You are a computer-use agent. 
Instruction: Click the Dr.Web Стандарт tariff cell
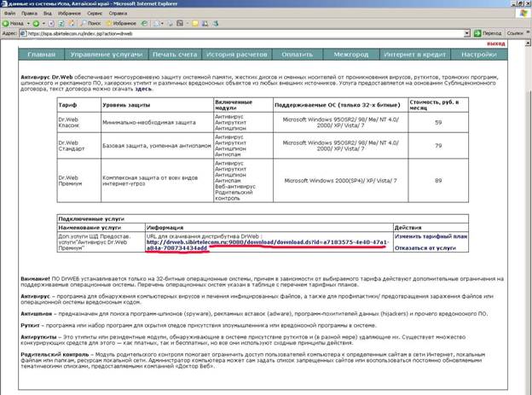coord(79,145)
